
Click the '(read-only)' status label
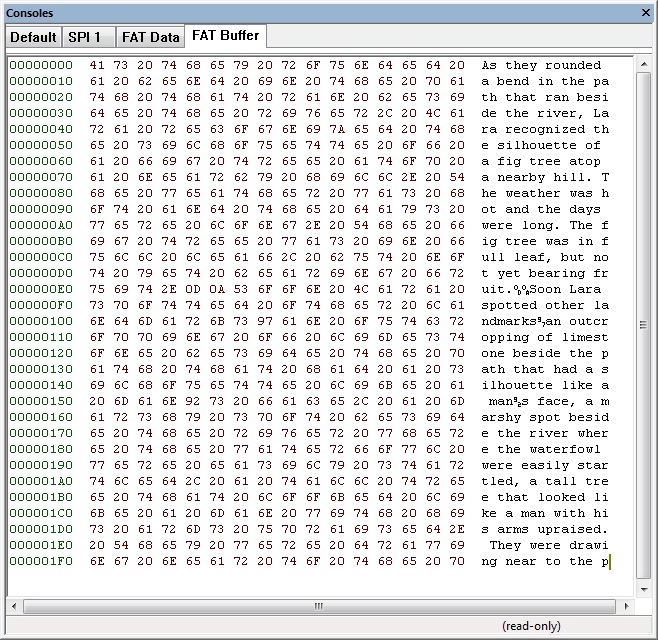point(531,626)
